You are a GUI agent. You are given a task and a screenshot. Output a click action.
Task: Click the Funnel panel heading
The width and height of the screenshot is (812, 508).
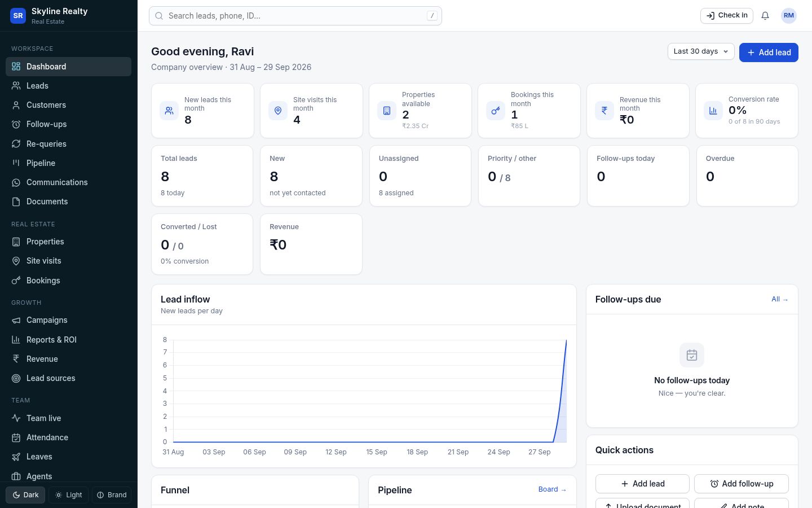pyautogui.click(x=175, y=490)
